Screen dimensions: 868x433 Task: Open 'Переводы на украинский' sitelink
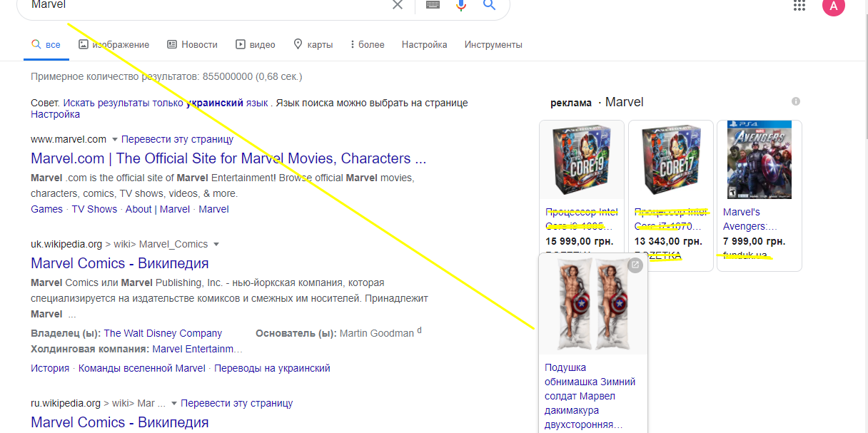pyautogui.click(x=272, y=368)
